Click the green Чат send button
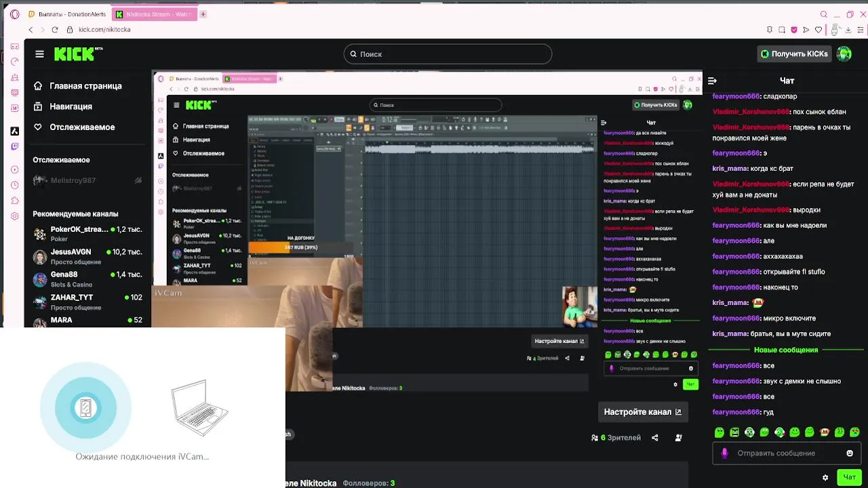 (849, 477)
